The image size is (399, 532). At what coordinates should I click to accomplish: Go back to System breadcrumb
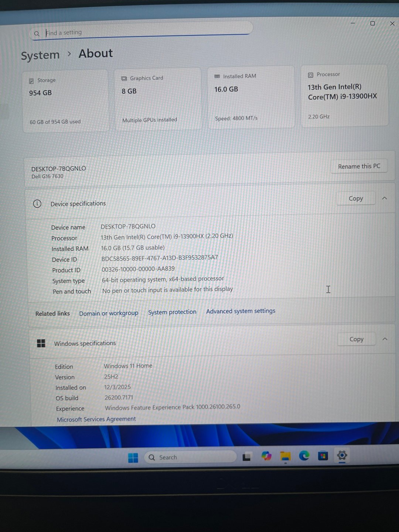[40, 55]
